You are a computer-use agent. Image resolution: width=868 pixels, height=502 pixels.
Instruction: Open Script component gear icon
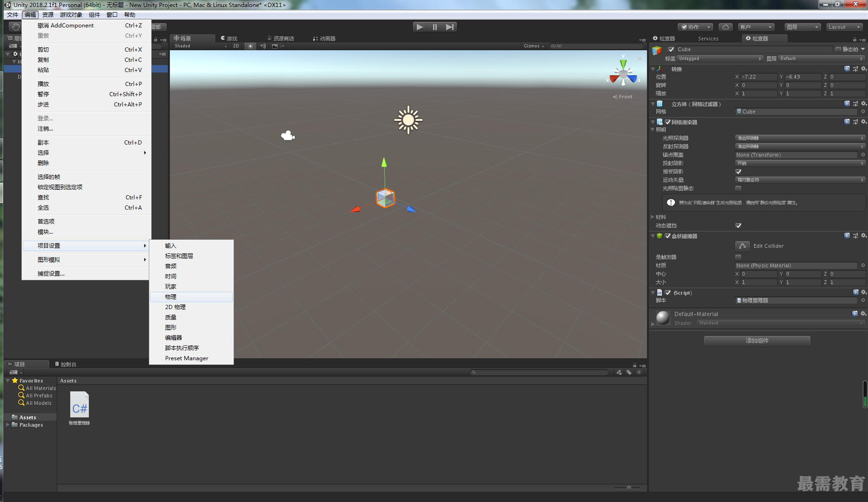point(864,292)
